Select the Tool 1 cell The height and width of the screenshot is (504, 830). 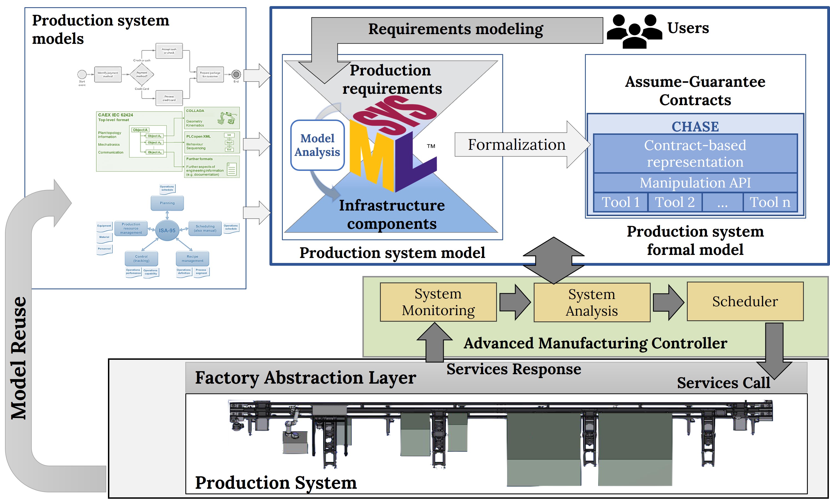click(620, 202)
